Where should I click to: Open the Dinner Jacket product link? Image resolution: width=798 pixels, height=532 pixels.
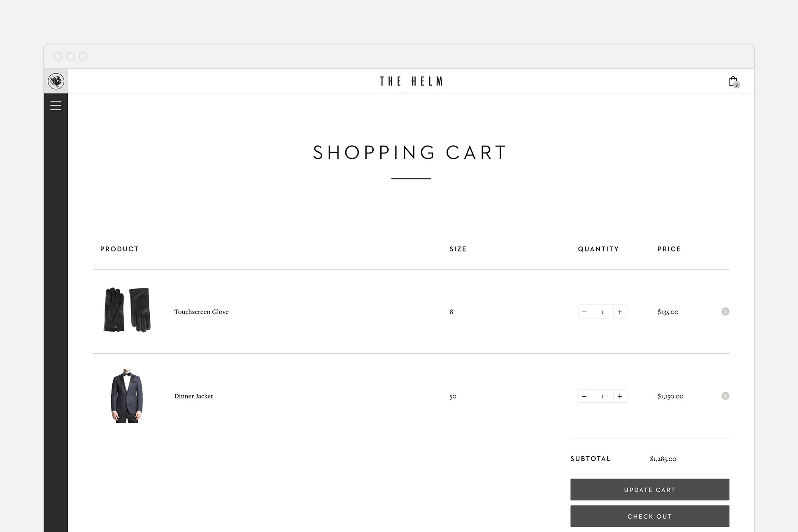(193, 396)
